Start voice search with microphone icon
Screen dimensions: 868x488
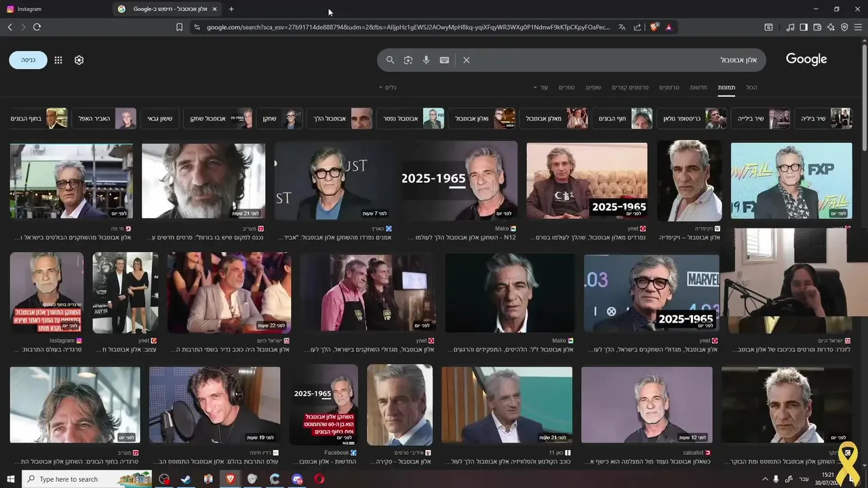click(426, 60)
